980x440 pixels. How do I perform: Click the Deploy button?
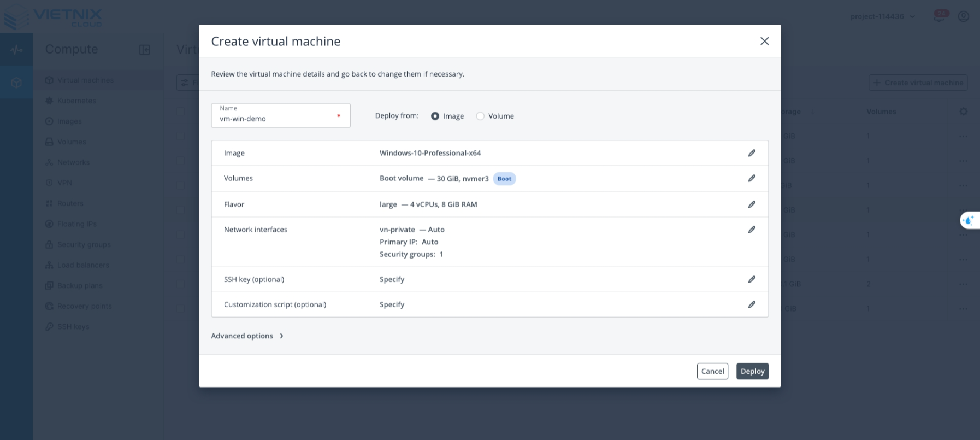coord(752,371)
